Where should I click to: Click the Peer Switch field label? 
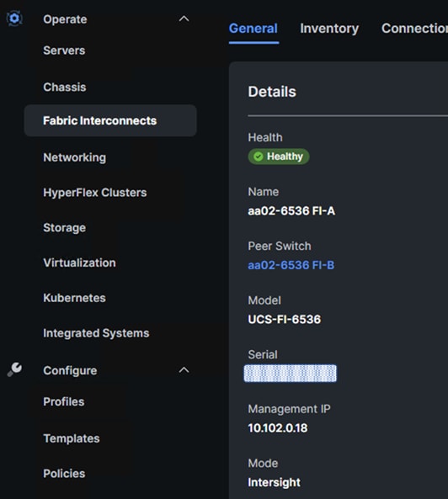(280, 246)
